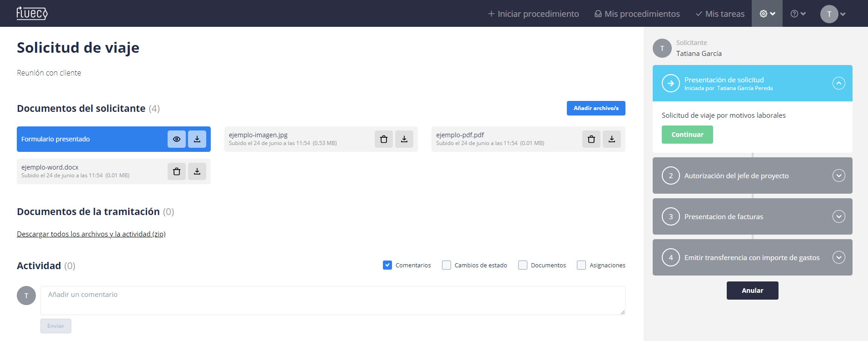
Task: Uncheck the Comentarios activity filter
Action: click(387, 265)
